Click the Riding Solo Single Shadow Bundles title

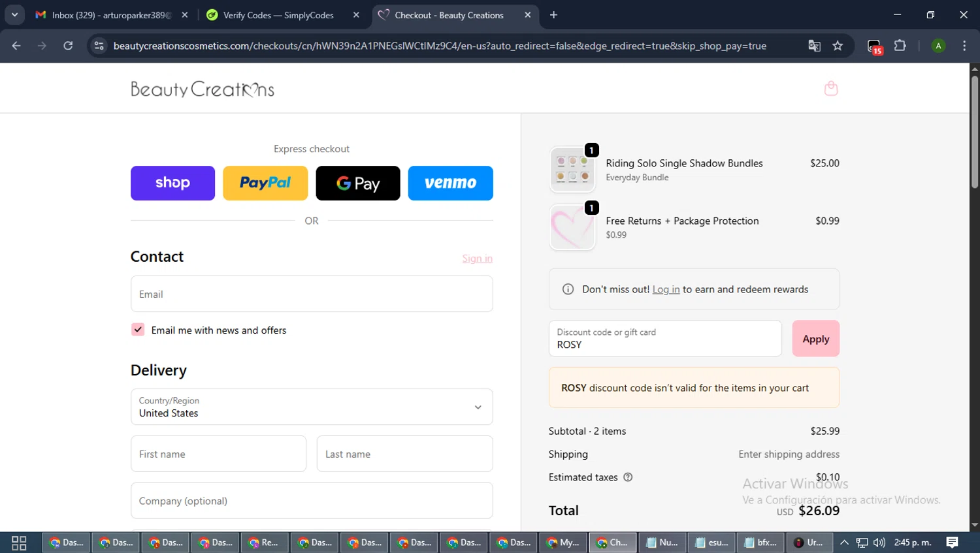[x=684, y=163]
